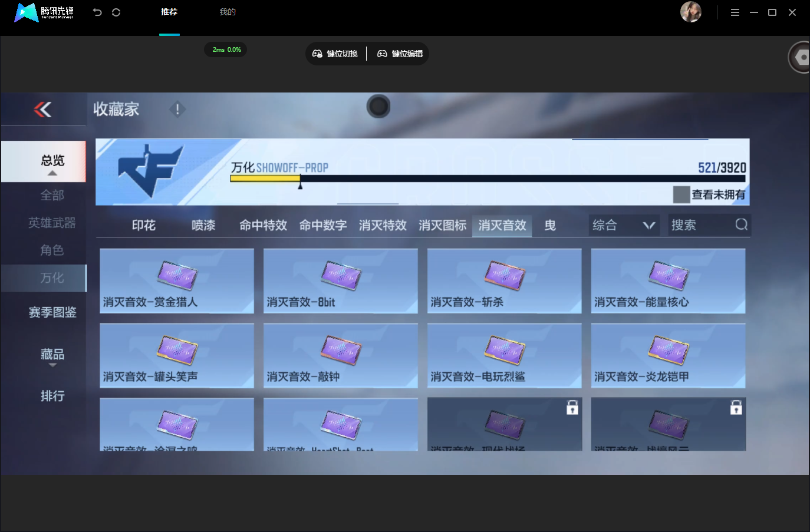Click the refresh icon in title bar
The height and width of the screenshot is (532, 810).
click(116, 12)
